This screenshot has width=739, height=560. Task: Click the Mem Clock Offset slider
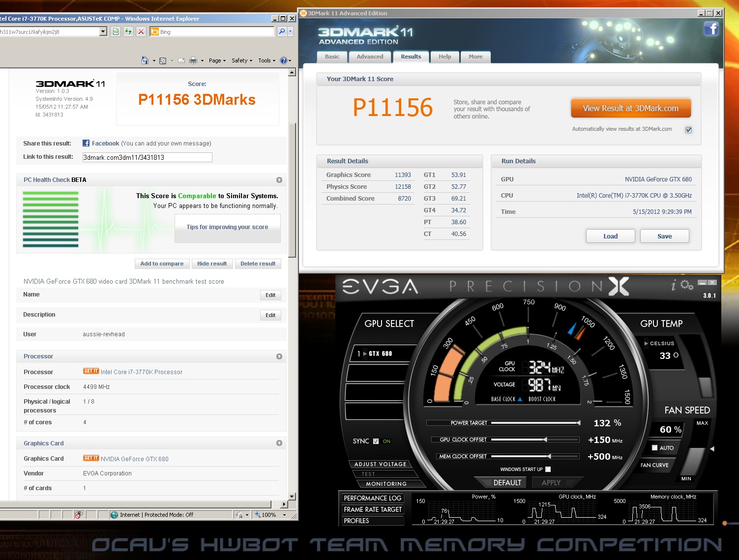535,456
